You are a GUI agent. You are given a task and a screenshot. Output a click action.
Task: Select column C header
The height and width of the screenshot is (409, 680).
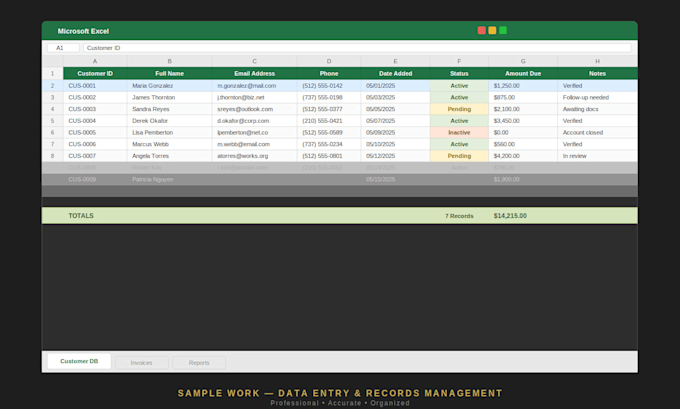pos(255,61)
